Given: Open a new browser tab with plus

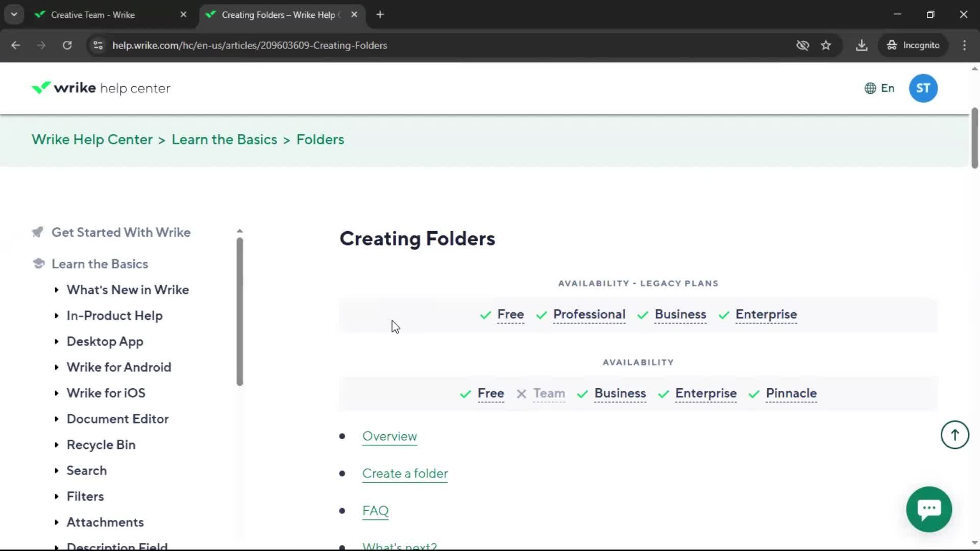Looking at the screenshot, I should (x=380, y=15).
